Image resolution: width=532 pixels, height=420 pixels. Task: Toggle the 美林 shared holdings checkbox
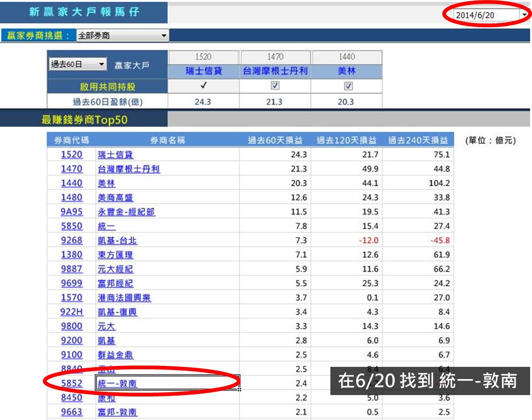348,86
